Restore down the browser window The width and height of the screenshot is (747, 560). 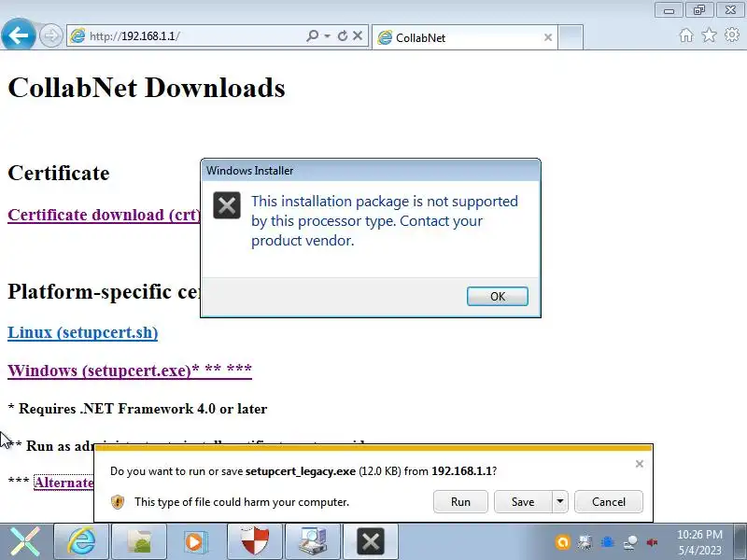699,10
